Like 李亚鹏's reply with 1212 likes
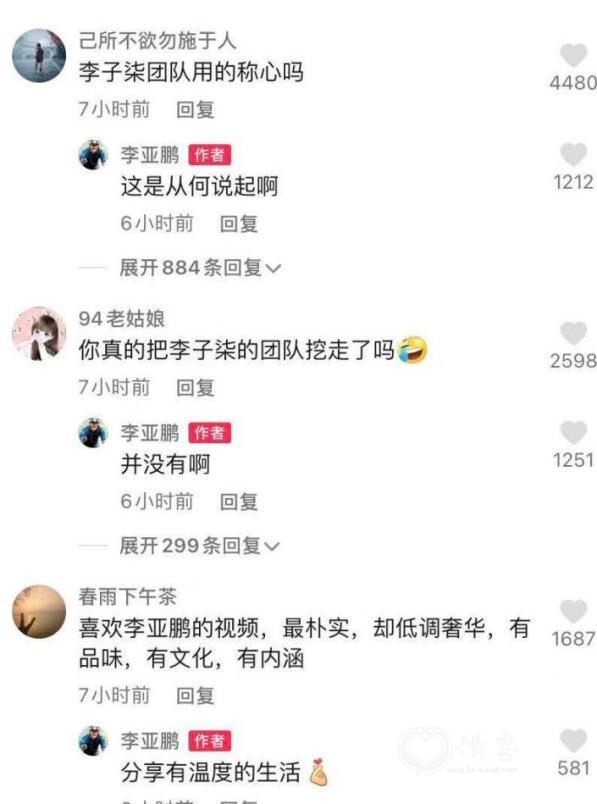 (573, 154)
